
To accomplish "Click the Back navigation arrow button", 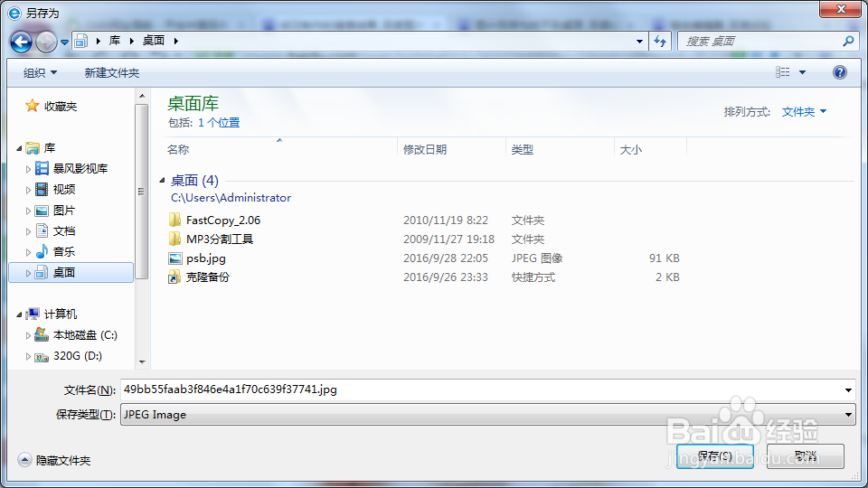I will click(21, 42).
